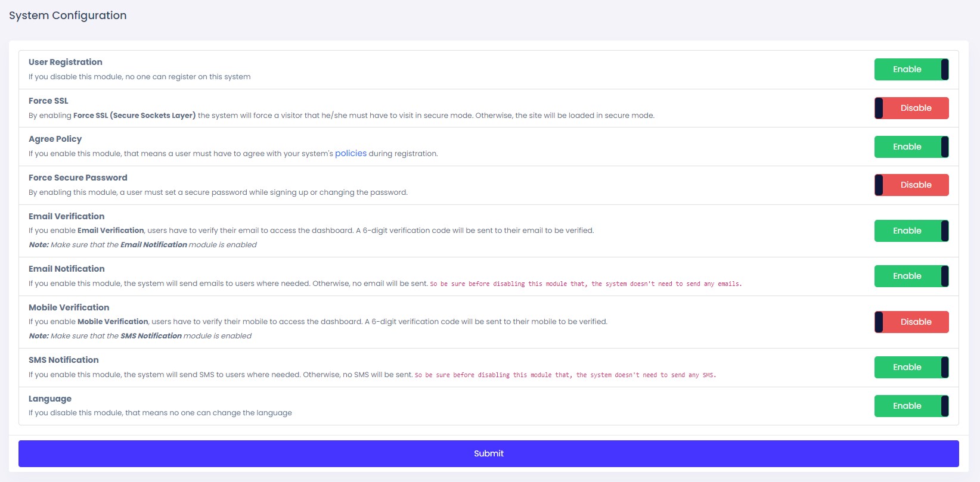Click the Mobile Verification row title

point(69,307)
